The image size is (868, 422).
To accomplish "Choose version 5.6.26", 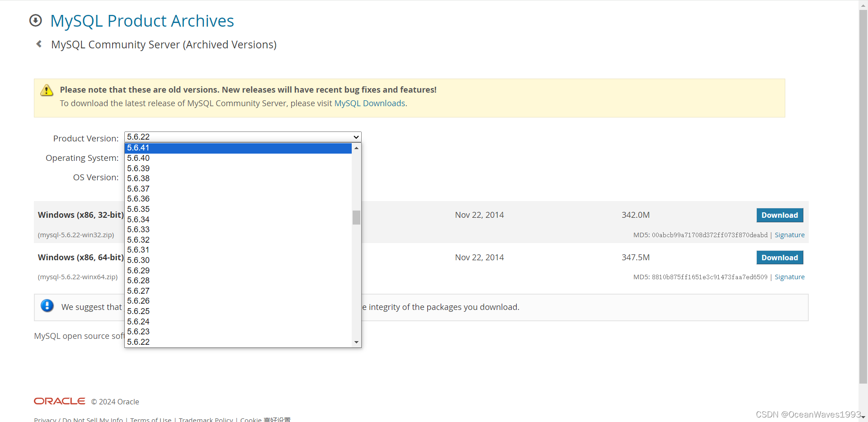I will pyautogui.click(x=238, y=301).
